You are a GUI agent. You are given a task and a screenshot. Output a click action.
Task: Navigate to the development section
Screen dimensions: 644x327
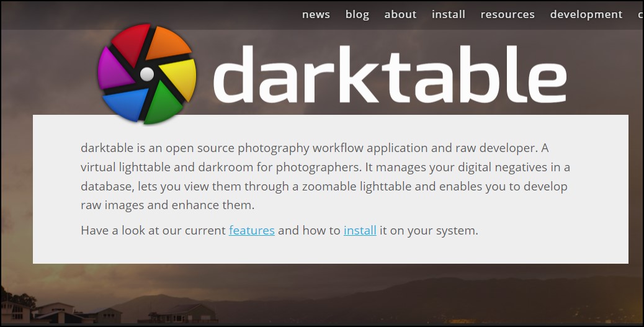pyautogui.click(x=586, y=14)
